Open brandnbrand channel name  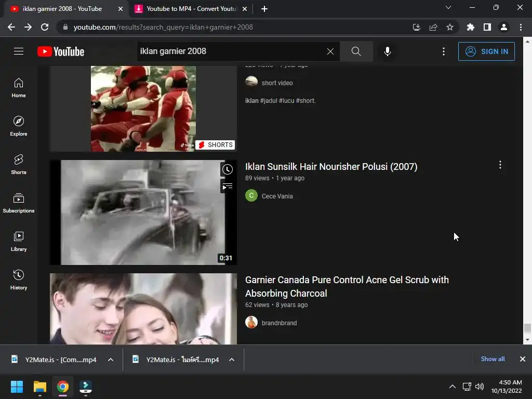click(279, 323)
